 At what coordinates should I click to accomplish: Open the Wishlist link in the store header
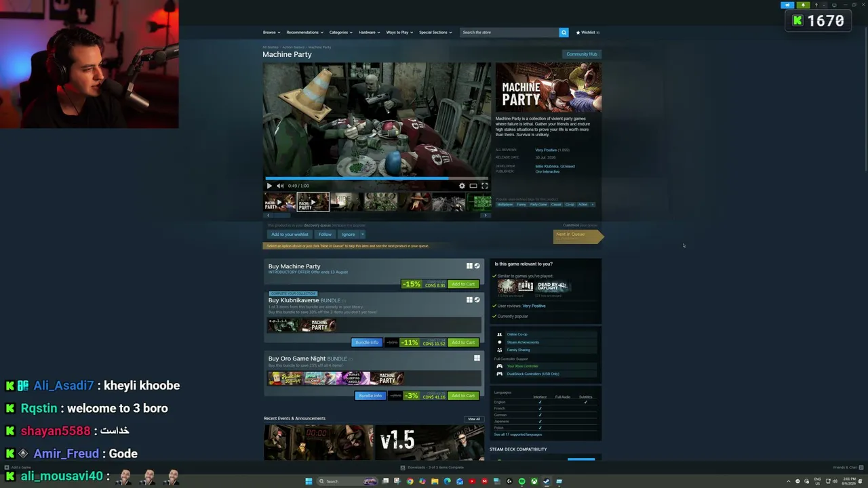pyautogui.click(x=588, y=33)
